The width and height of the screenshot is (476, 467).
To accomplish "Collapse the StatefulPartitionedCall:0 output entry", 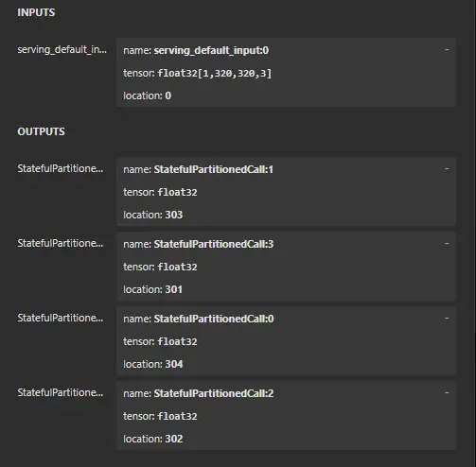I will click(447, 319).
